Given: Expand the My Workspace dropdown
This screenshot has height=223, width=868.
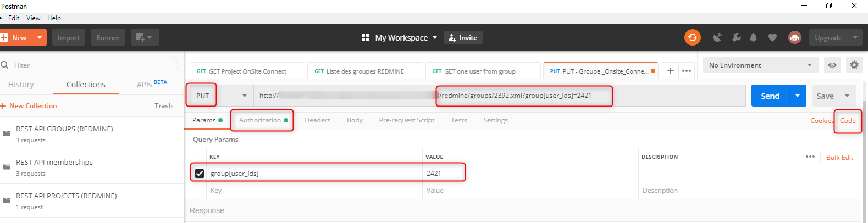Looking at the screenshot, I should 434,37.
